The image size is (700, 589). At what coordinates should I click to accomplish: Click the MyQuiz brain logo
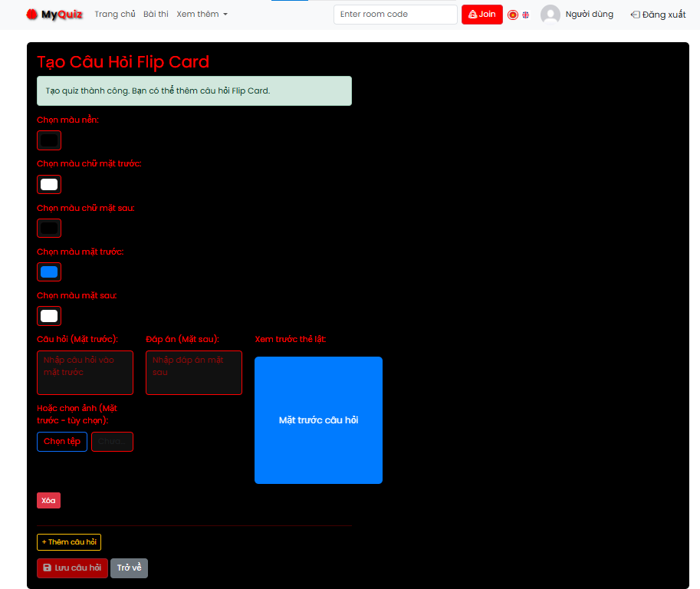click(x=31, y=14)
